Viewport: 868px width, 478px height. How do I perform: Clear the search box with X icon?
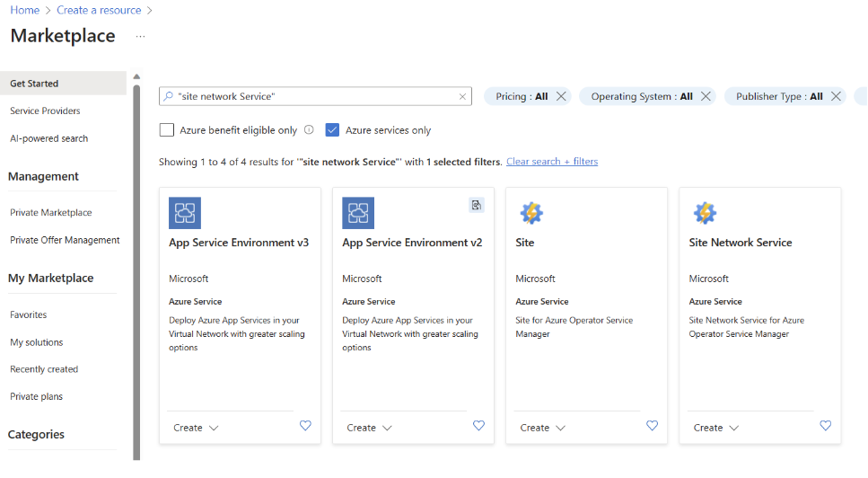[x=463, y=97]
